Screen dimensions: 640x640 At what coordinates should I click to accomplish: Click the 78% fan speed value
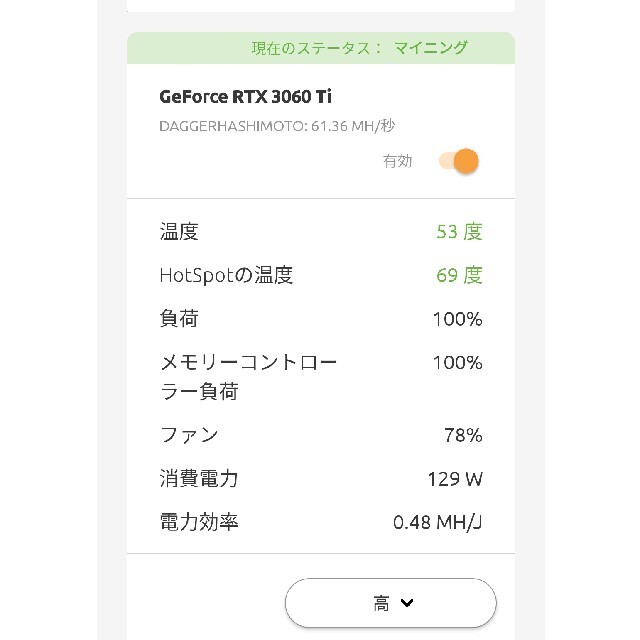coord(463,435)
